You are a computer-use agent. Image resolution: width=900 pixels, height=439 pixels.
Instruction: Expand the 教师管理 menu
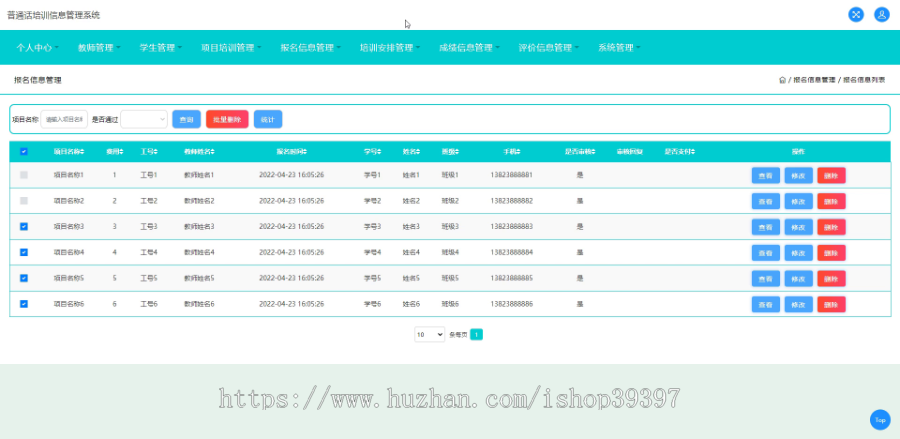(x=99, y=48)
